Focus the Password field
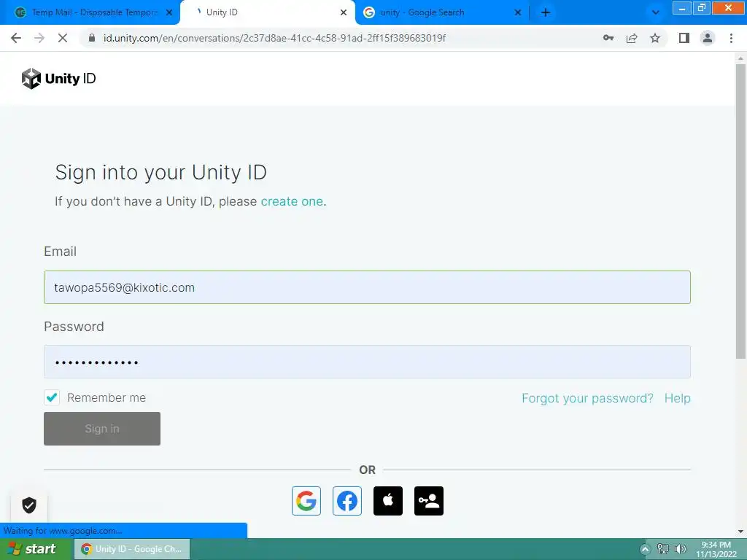 [368, 362]
